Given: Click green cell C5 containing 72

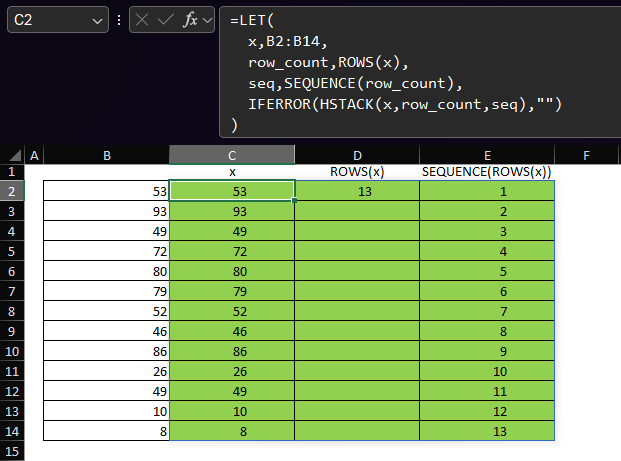Looking at the screenshot, I should pos(232,251).
